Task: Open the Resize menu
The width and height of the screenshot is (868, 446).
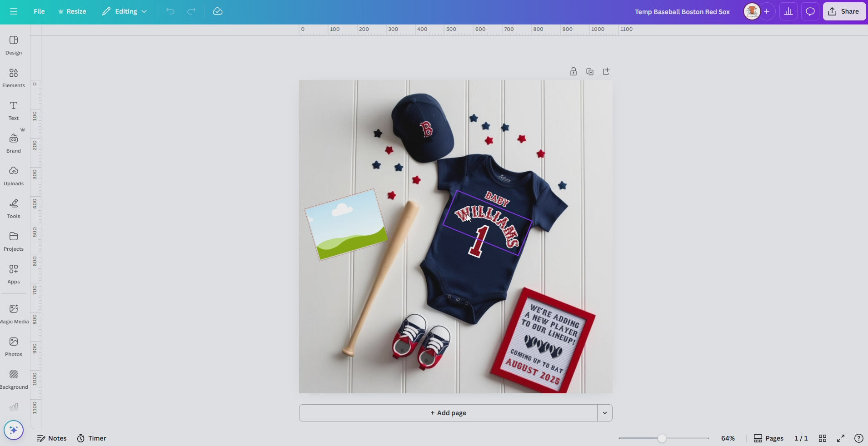Action: pyautogui.click(x=72, y=11)
